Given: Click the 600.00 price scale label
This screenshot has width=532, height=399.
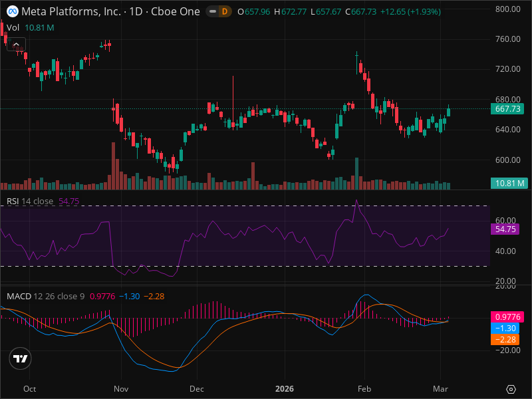Looking at the screenshot, I should pos(507,160).
